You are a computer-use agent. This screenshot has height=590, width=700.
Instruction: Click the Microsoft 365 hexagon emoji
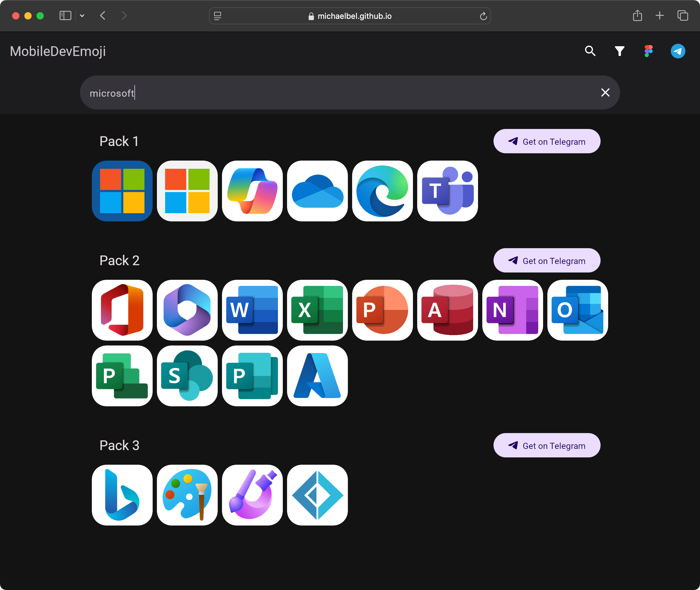point(187,310)
